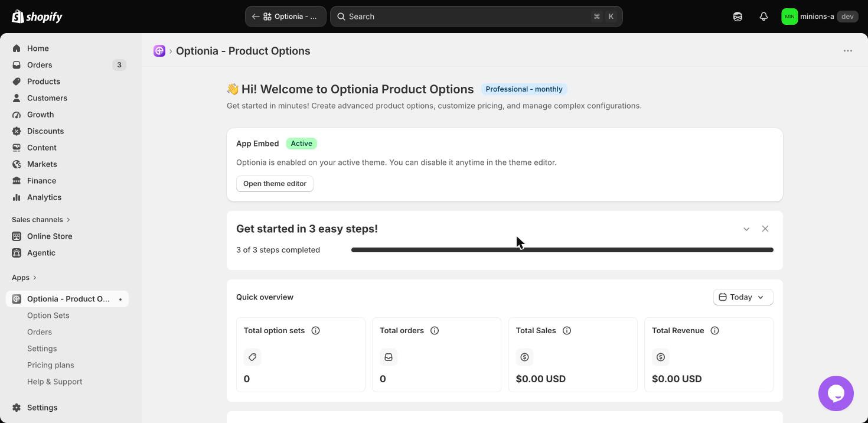Open Settings under Optionia app

point(42,349)
